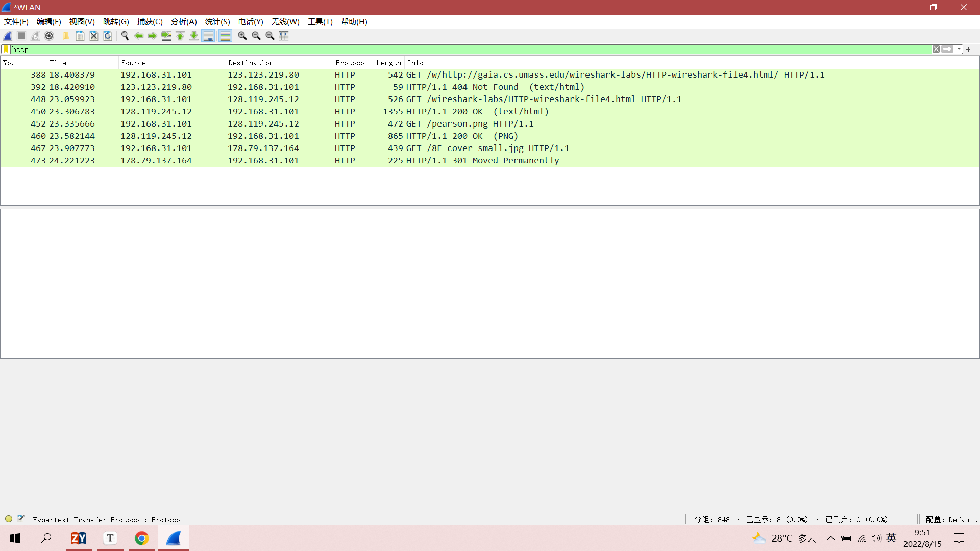Open display filter history dropdown
This screenshot has width=980, height=551.
click(959, 49)
